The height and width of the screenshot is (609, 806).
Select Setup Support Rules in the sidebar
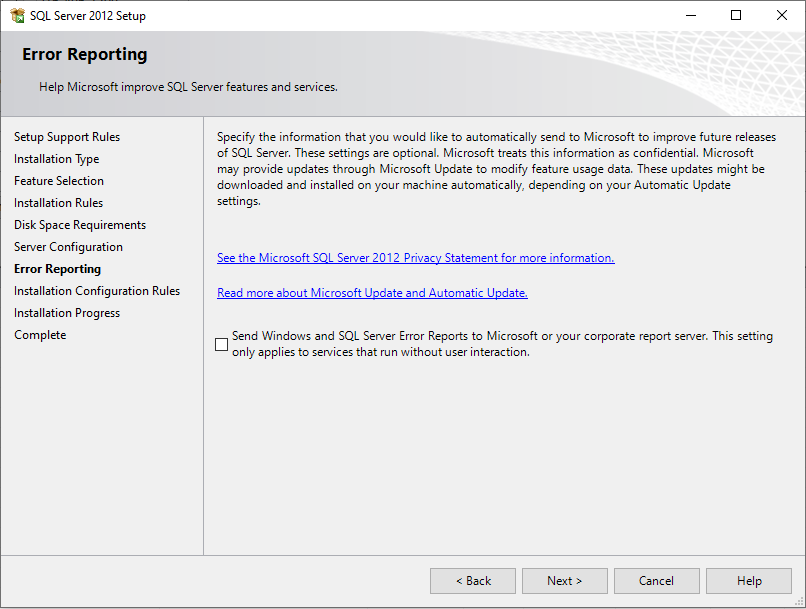pyautogui.click(x=66, y=136)
